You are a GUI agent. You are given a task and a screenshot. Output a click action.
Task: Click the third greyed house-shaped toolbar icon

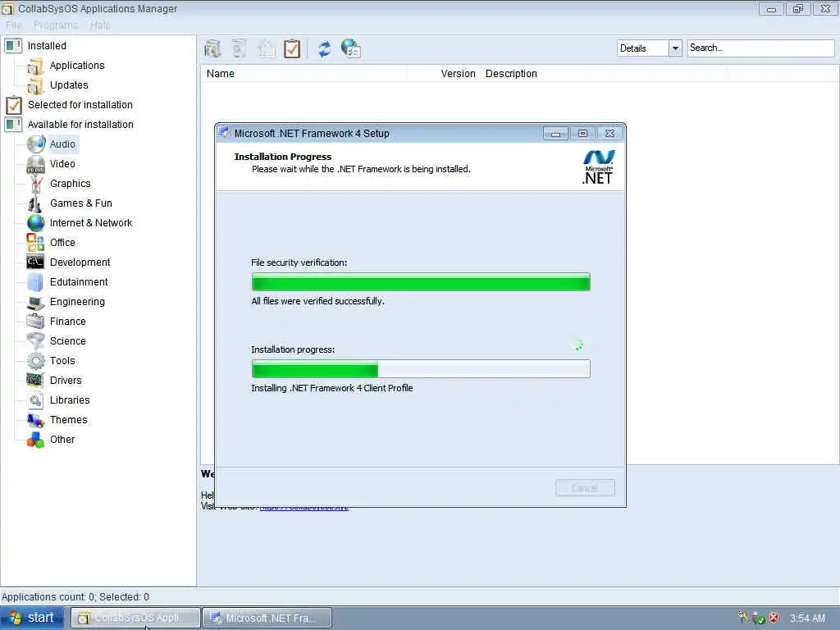coord(266,48)
